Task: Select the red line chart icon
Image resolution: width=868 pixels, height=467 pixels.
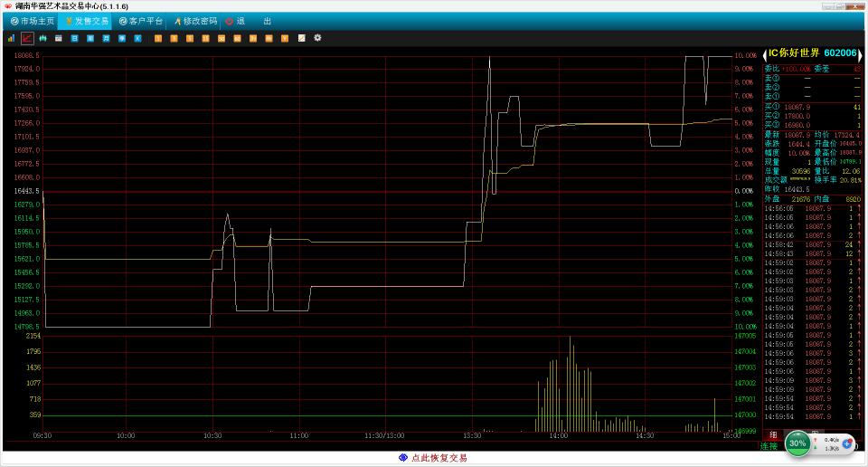Action: (x=27, y=38)
